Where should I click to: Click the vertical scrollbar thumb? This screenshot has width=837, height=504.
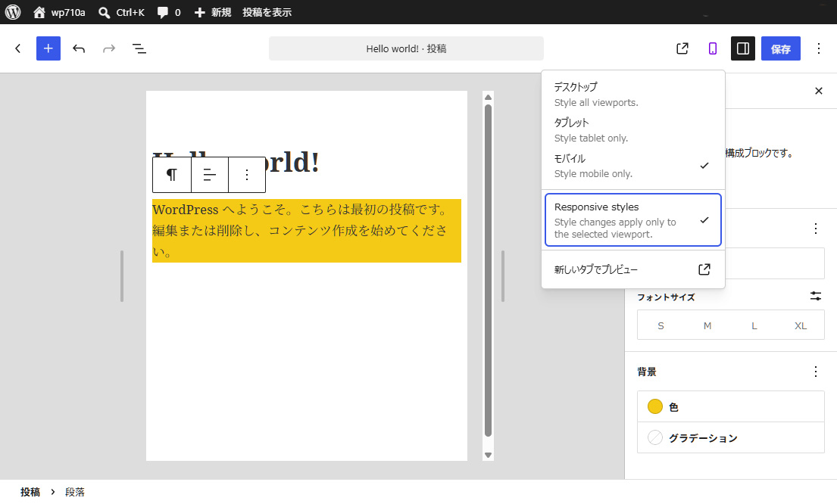tap(488, 270)
